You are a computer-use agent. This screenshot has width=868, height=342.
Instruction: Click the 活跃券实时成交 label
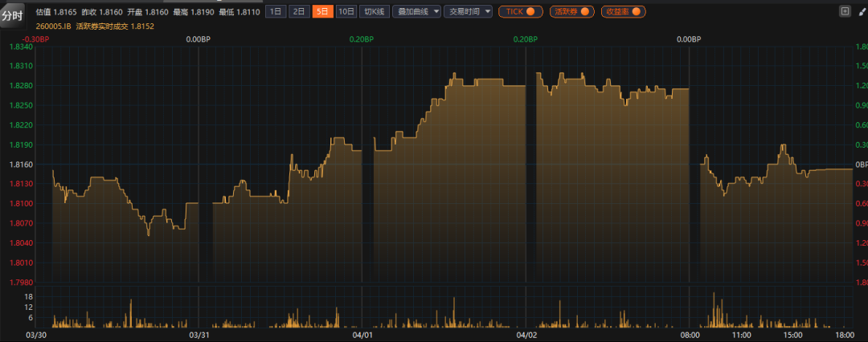(x=102, y=26)
